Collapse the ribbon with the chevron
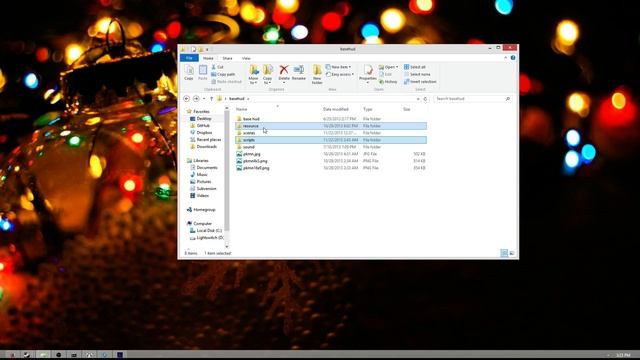 pyautogui.click(x=505, y=58)
